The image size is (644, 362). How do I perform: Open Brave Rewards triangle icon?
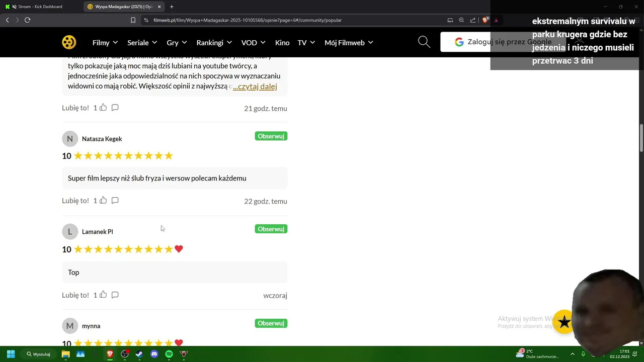pyautogui.click(x=496, y=20)
